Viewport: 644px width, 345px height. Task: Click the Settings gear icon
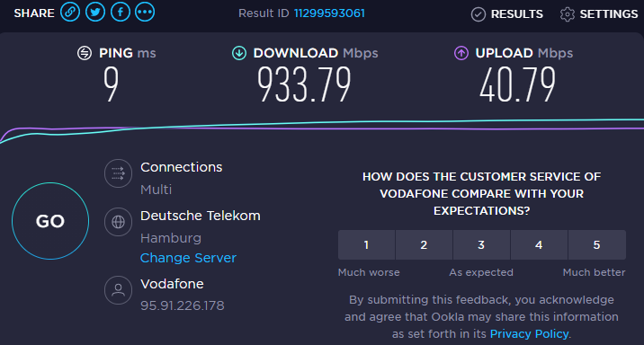tap(568, 14)
